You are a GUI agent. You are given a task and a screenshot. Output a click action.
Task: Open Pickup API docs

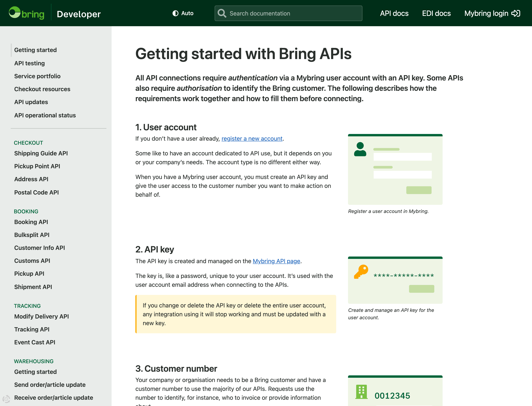tap(29, 273)
